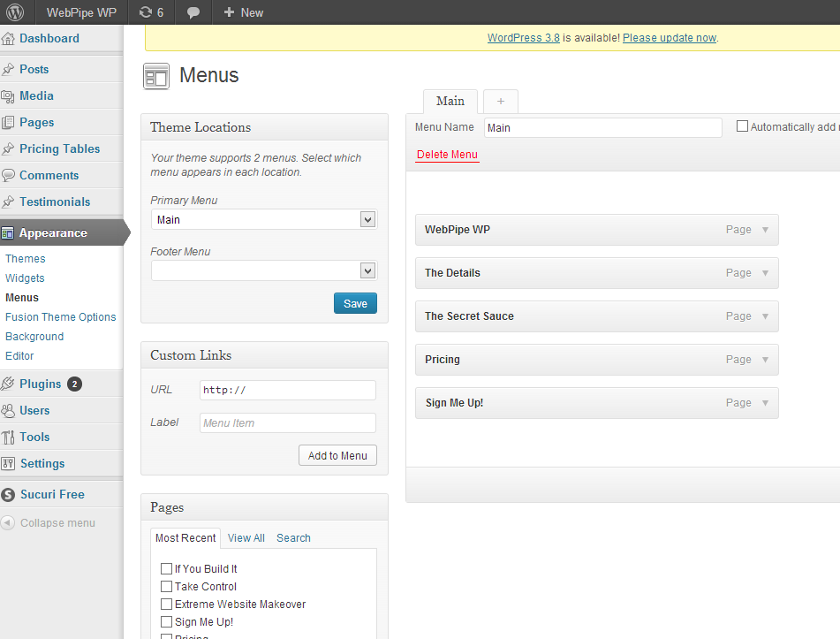
Task: Expand the 'The Secret Sauce' menu item
Action: pyautogui.click(x=765, y=316)
